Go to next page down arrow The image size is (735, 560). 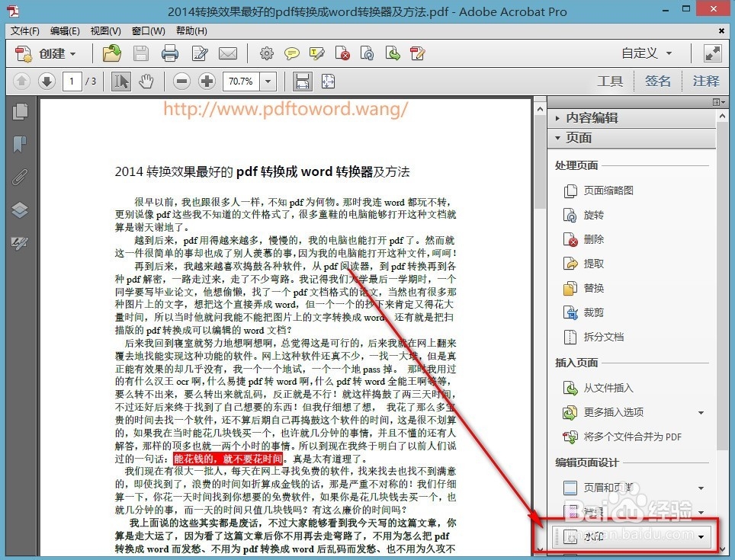coord(47,82)
